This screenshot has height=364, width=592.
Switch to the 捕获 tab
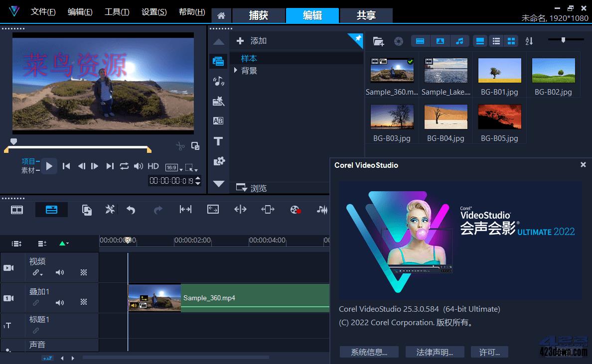click(259, 15)
